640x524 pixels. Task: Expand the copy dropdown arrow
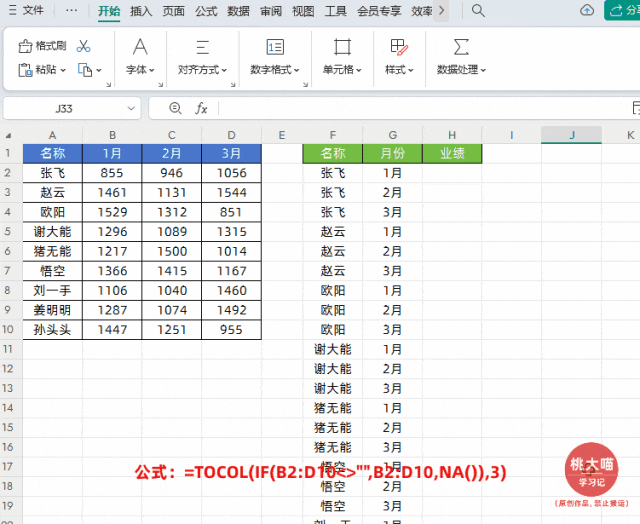(99, 70)
